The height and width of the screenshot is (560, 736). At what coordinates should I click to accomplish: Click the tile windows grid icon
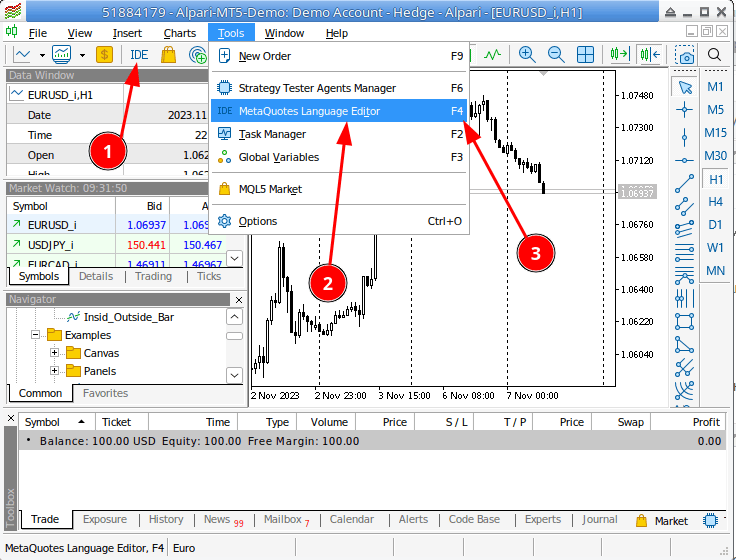coord(585,55)
